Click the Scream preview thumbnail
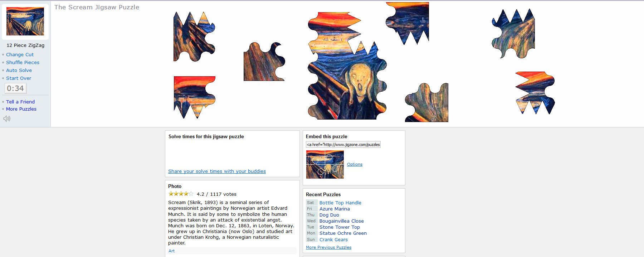The image size is (644, 257). 25,21
